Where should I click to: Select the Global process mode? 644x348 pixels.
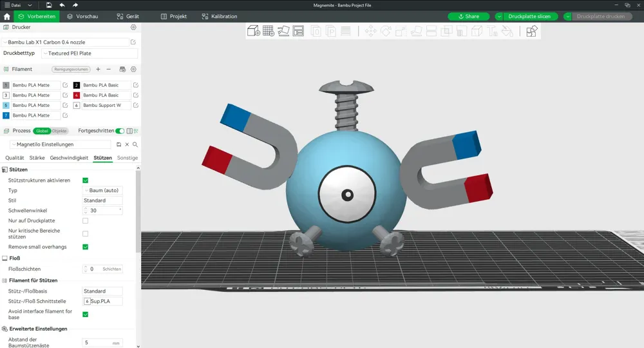click(42, 131)
